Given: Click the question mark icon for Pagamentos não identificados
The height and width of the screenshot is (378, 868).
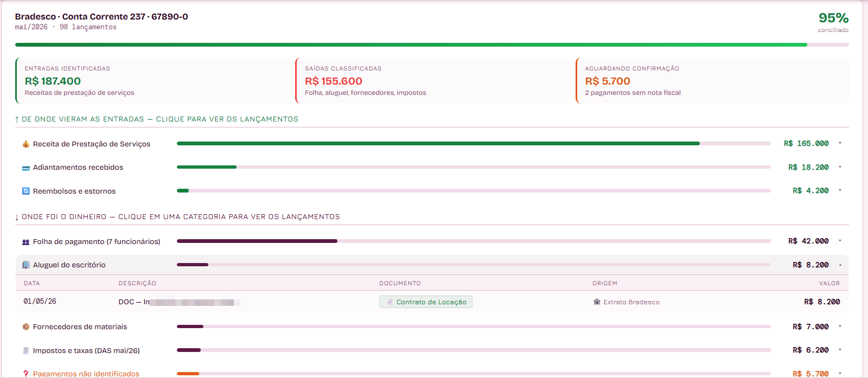Looking at the screenshot, I should (25, 374).
